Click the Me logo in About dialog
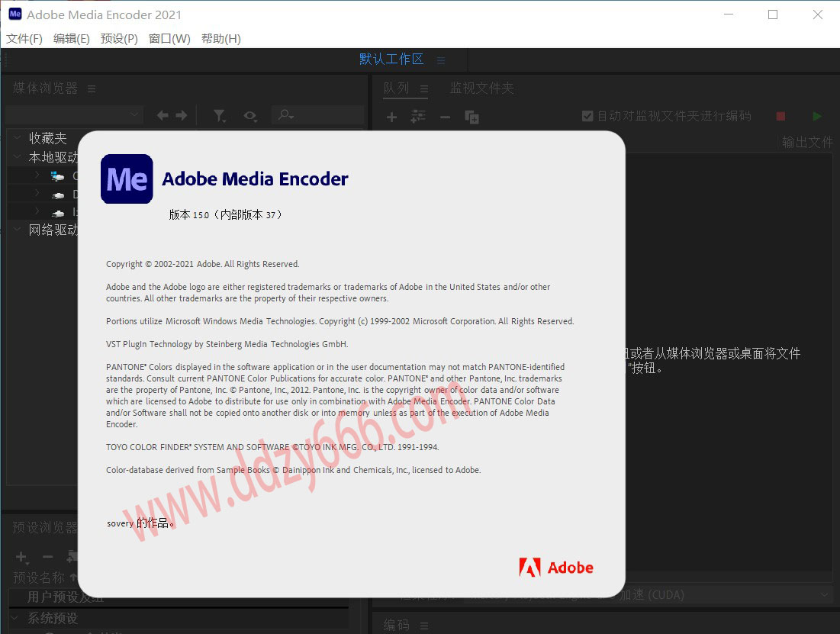 [127, 179]
